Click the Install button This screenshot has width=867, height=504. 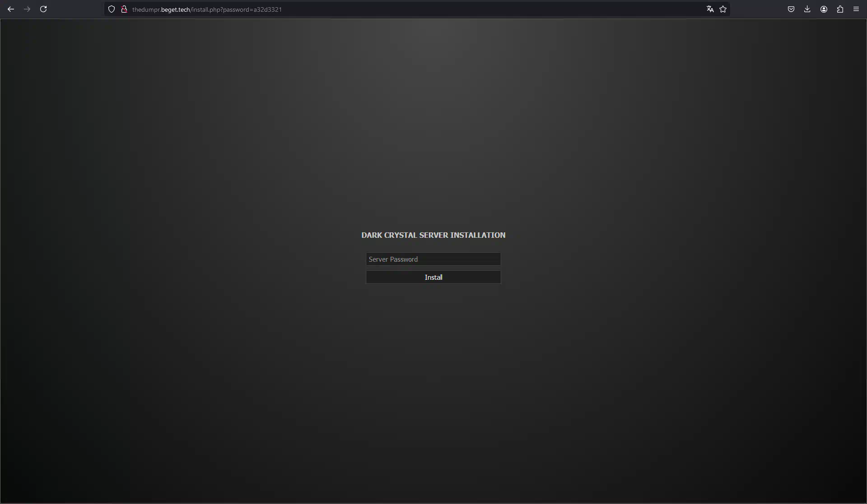click(x=433, y=277)
